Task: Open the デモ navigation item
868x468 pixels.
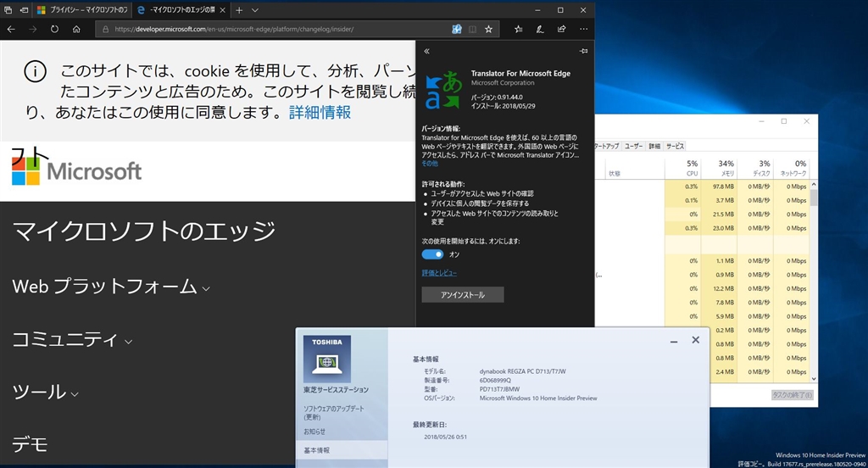Action: click(x=30, y=444)
